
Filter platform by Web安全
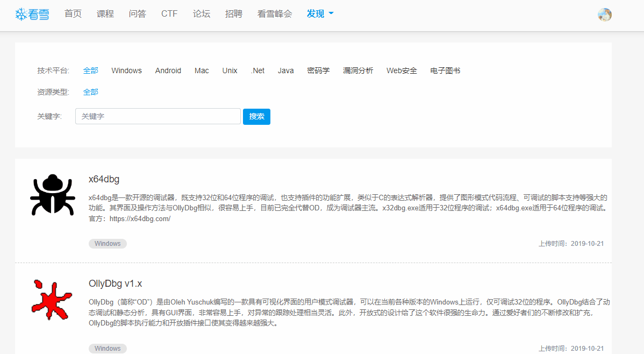[402, 70]
